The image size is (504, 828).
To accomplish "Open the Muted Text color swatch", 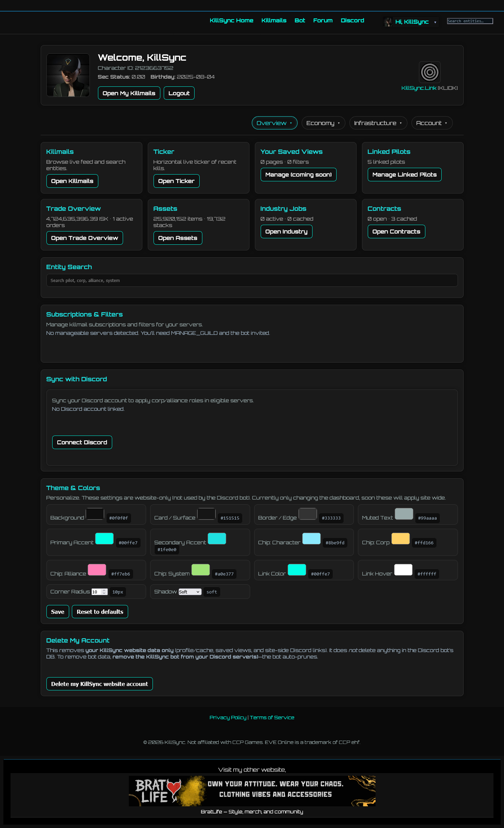I will [x=404, y=514].
